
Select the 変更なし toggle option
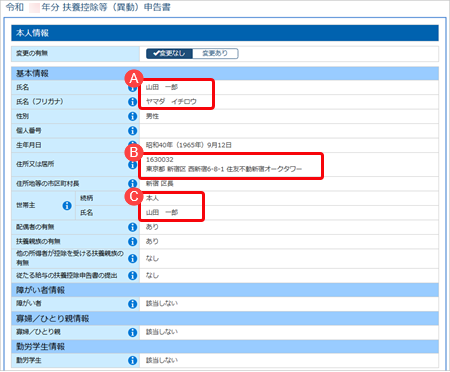coord(169,53)
